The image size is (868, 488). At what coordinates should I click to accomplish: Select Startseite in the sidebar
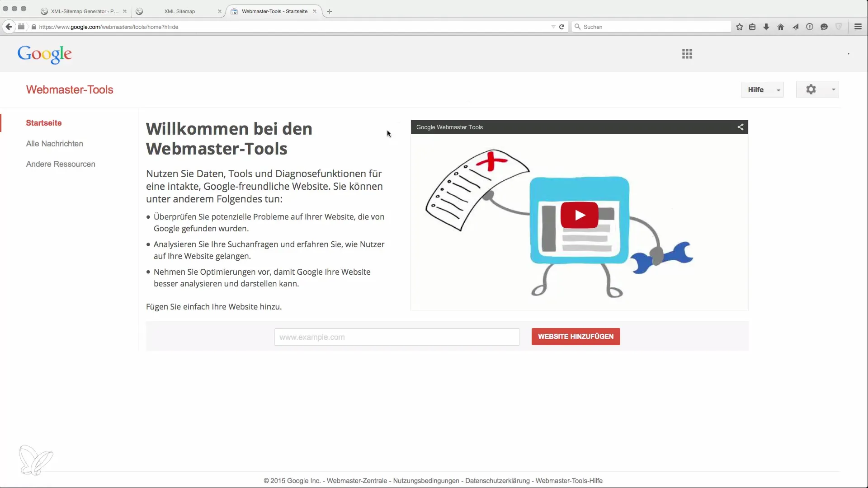click(x=44, y=123)
